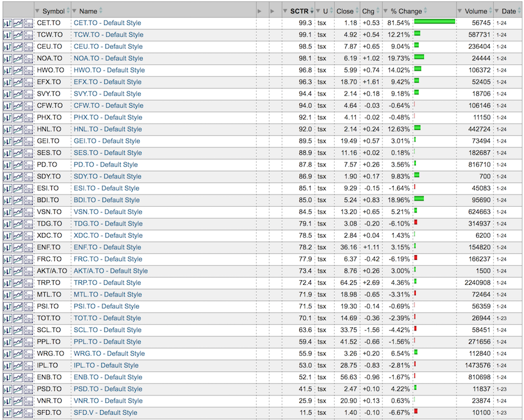
Task: Open line chart icon for ESI.TO
Action: [17, 188]
